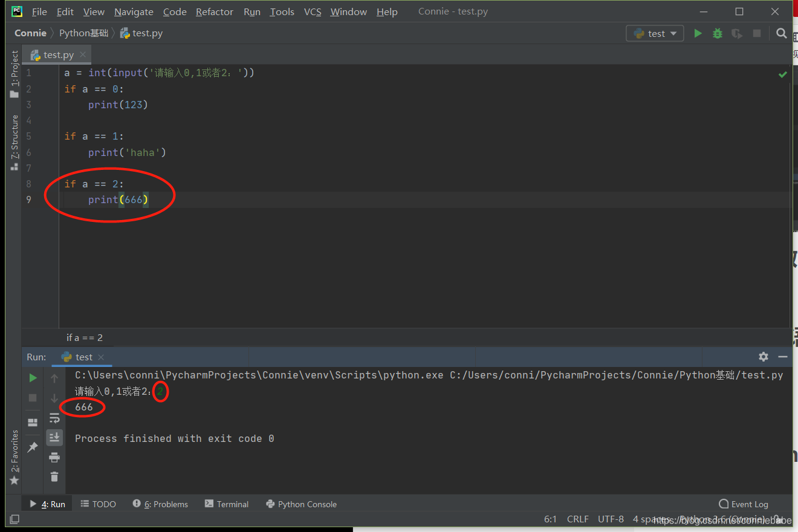Viewport: 798px width, 532px height.
Task: Open the Terminal tool window tab
Action: coord(227,504)
